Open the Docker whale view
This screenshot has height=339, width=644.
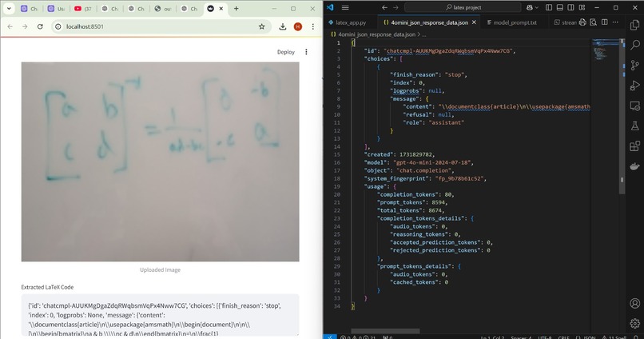pos(634,166)
